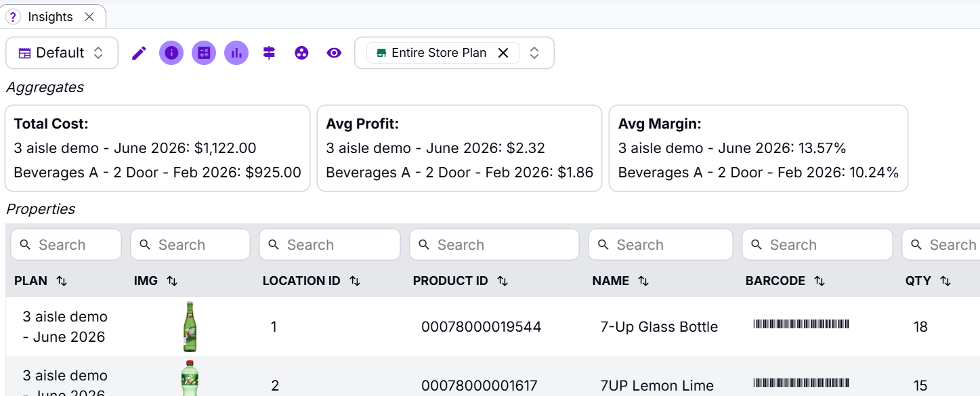Focus the IMG column search field
The height and width of the screenshot is (396, 980).
point(190,244)
